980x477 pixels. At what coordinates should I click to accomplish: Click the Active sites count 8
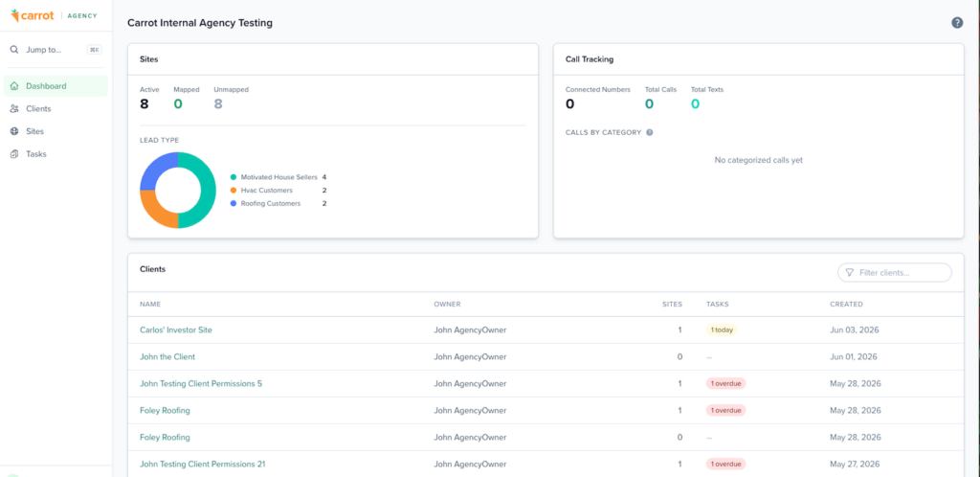click(x=145, y=104)
